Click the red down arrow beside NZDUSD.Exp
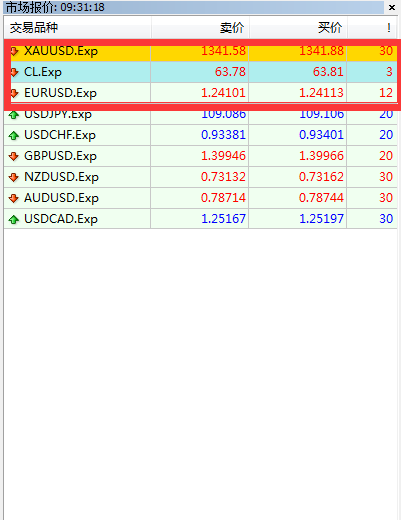The image size is (401, 520). click(x=14, y=177)
